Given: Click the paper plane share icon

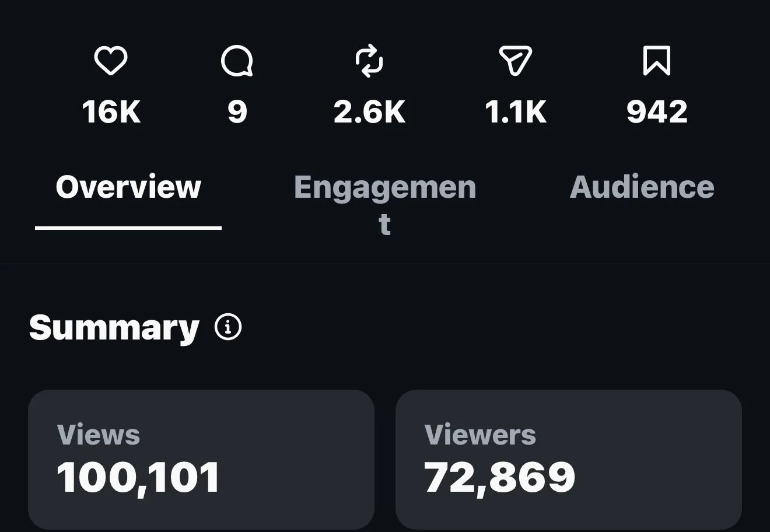Looking at the screenshot, I should point(516,61).
